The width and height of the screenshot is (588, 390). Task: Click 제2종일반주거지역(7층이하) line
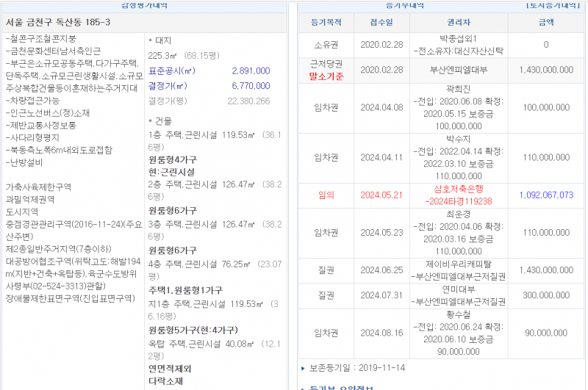click(x=59, y=249)
